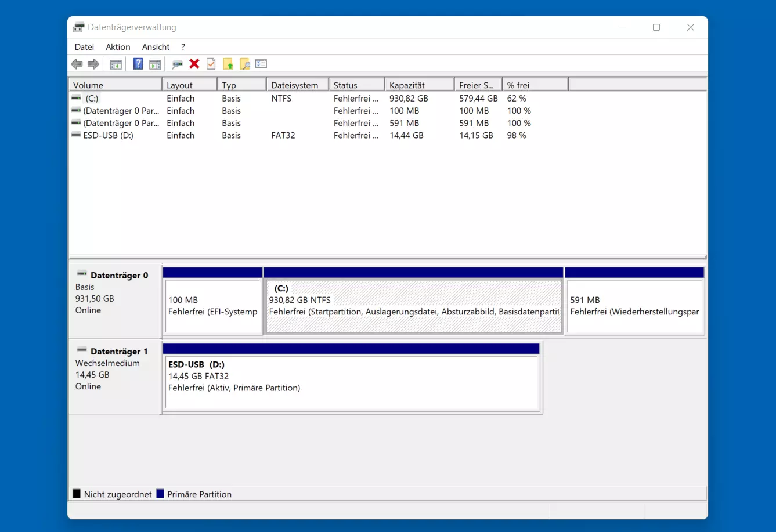The image size is (776, 532).
Task: Click the disk icon beside Datenträger 0
Action: 82,274
